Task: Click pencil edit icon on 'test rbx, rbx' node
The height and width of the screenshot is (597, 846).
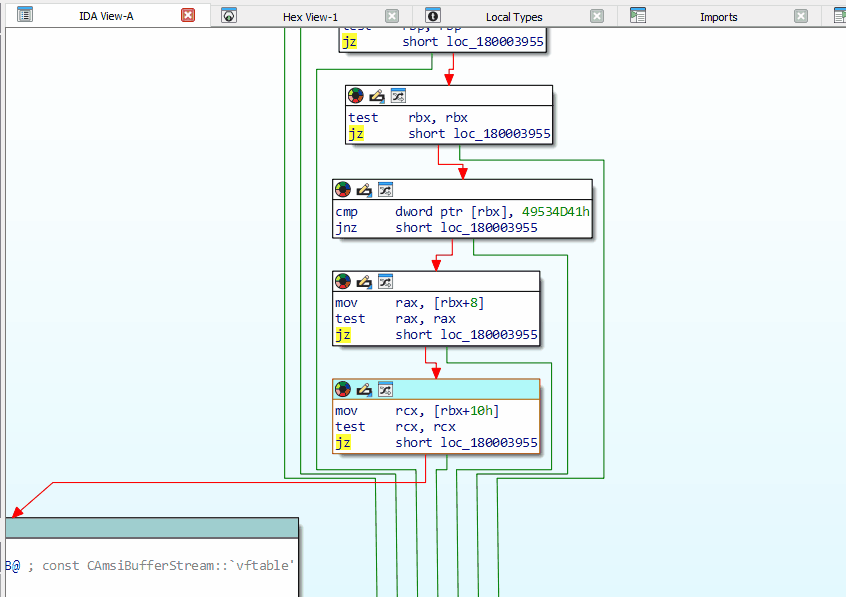Action: (376, 96)
